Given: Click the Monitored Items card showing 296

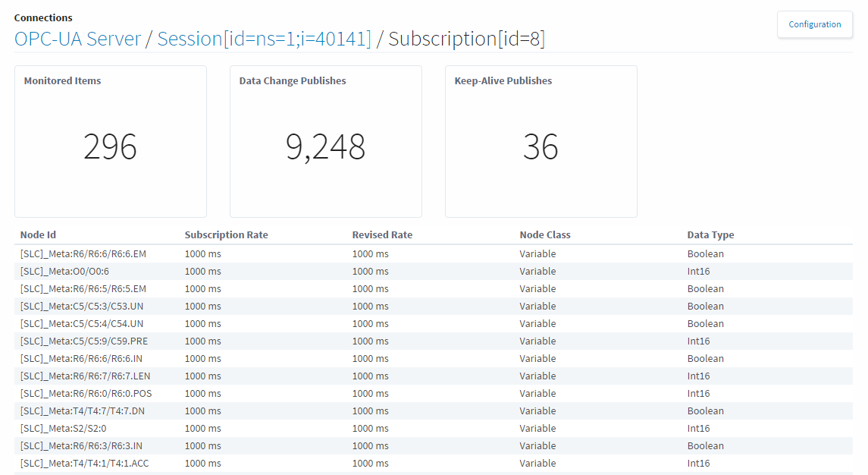Looking at the screenshot, I should [x=110, y=142].
